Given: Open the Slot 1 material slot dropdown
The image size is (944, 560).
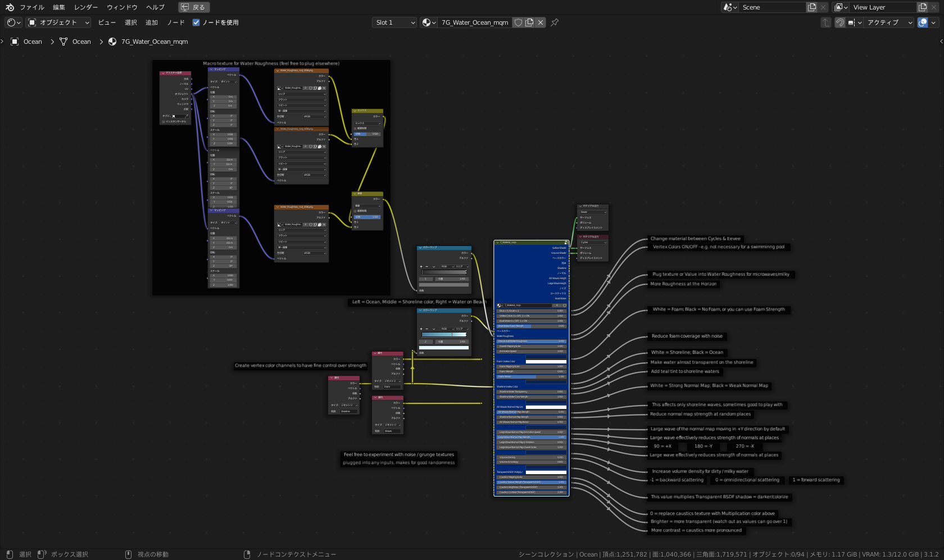Looking at the screenshot, I should click(x=394, y=22).
